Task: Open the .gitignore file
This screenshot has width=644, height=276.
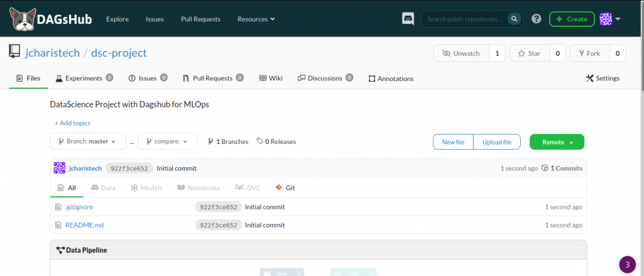Action: coord(79,207)
